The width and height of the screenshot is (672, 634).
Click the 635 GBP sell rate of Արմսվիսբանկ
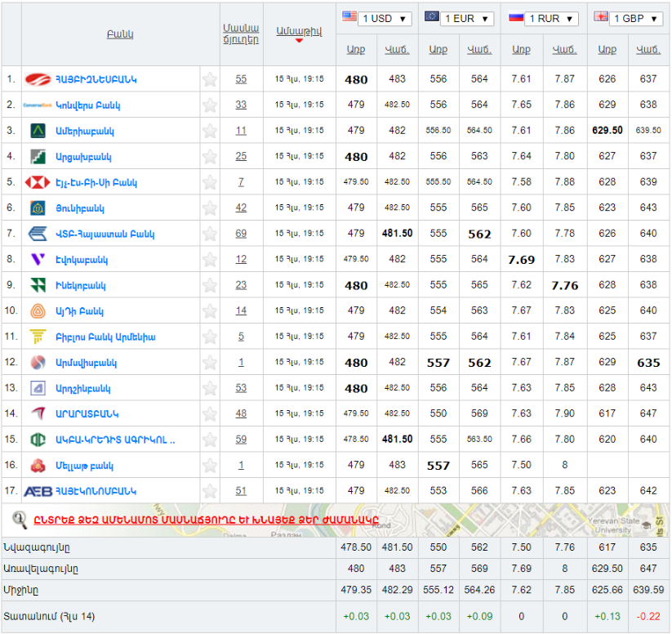pyautogui.click(x=648, y=363)
